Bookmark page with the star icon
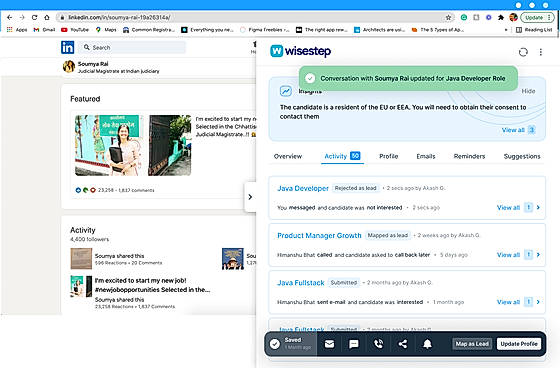This screenshot has height=368, width=560. (x=448, y=17)
